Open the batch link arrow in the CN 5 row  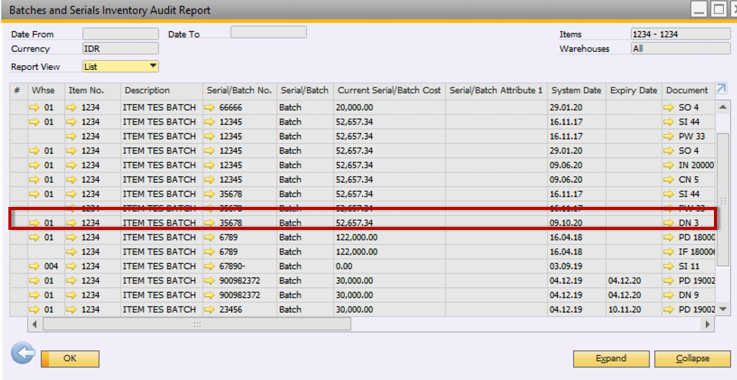pos(210,180)
